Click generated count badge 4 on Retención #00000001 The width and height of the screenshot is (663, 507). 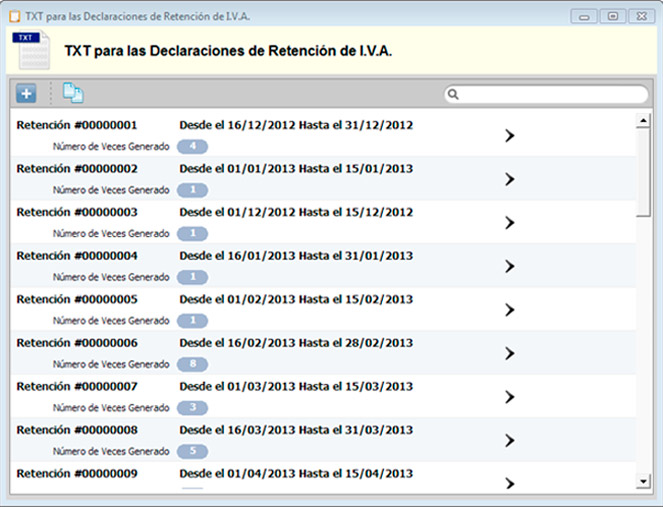click(x=192, y=147)
